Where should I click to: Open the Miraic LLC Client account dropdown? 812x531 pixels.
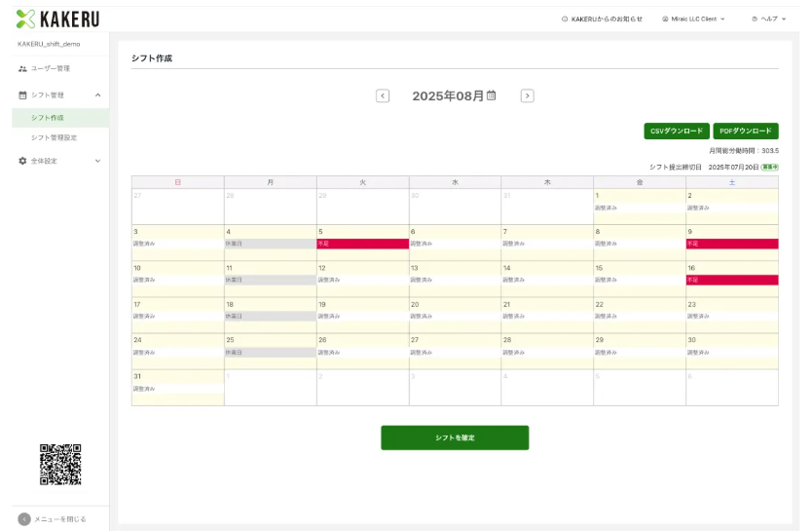[x=693, y=19]
